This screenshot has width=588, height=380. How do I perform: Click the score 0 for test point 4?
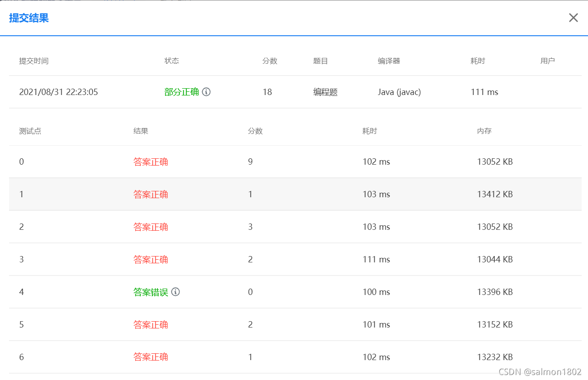(251, 292)
